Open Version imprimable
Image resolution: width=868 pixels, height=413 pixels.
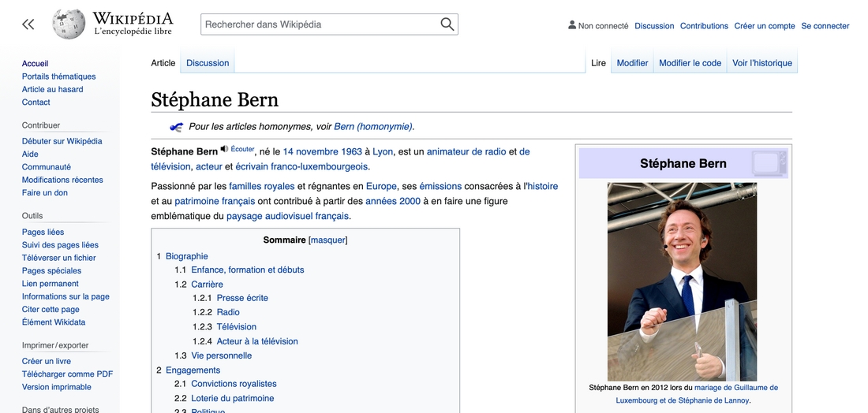click(57, 387)
